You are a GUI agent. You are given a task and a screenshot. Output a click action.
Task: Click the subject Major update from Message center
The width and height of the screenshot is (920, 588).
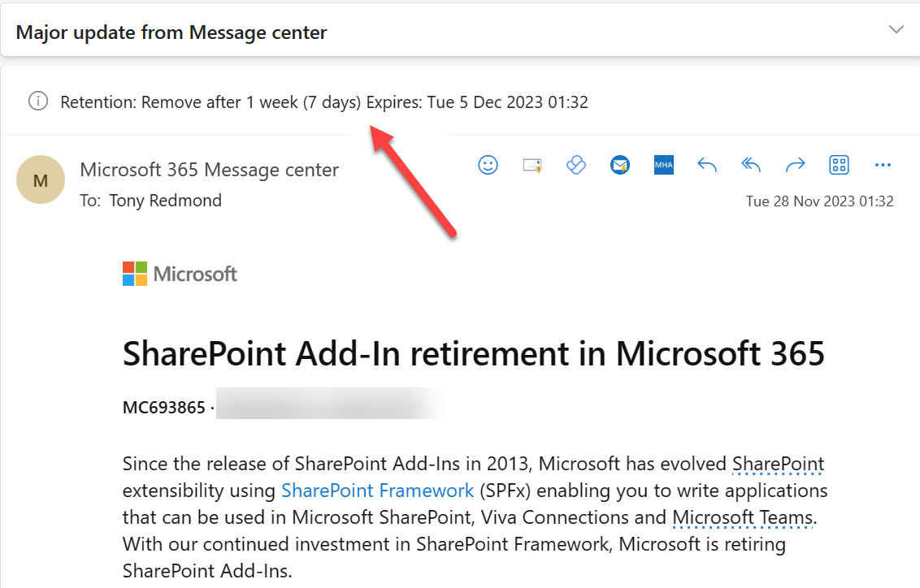pyautogui.click(x=171, y=32)
